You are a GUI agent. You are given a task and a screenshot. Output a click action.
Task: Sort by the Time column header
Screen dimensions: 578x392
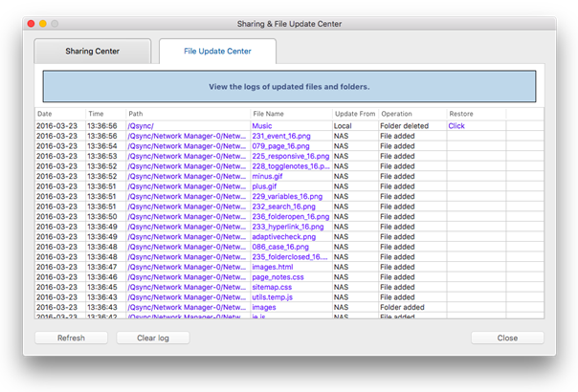[106, 114]
